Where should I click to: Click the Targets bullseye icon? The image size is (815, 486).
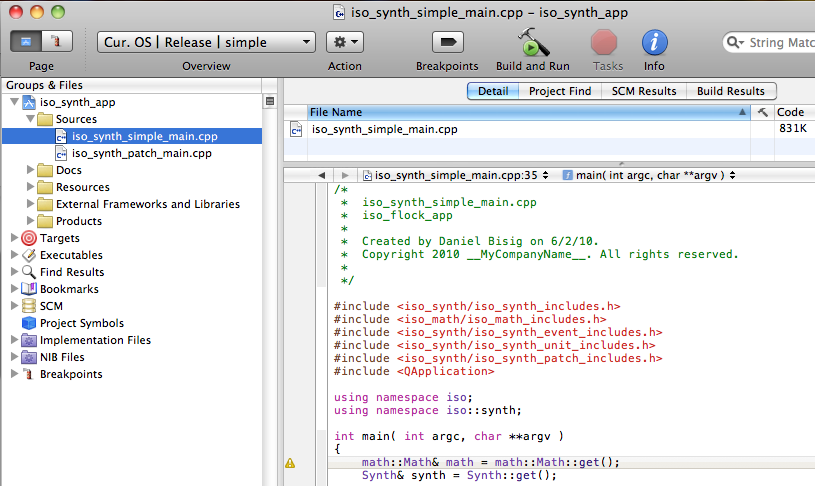(x=29, y=238)
